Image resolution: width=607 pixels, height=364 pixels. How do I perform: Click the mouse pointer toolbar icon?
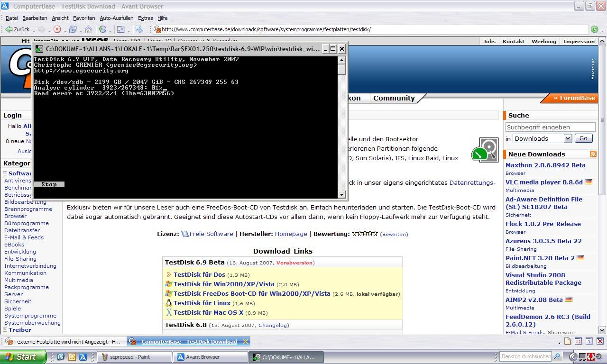[139, 29]
